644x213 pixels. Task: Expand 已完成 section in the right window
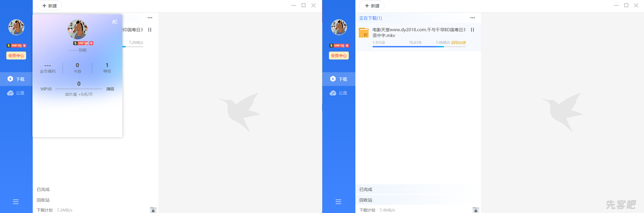(366, 190)
